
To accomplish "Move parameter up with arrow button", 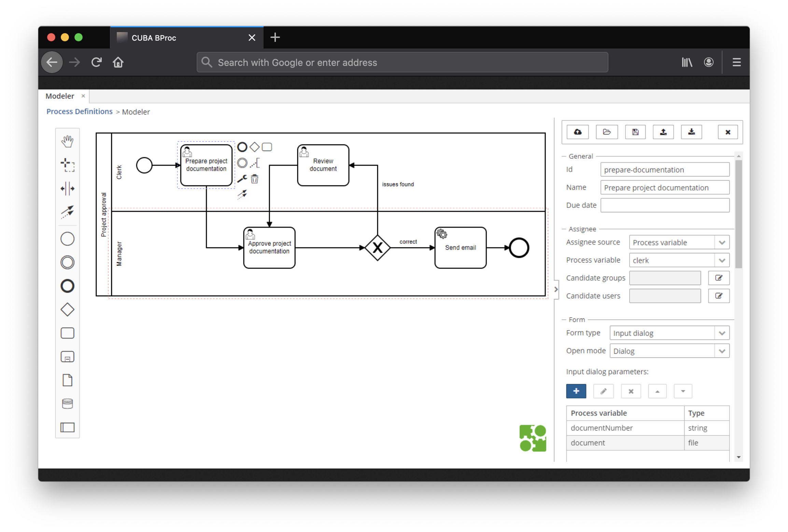I will (657, 391).
